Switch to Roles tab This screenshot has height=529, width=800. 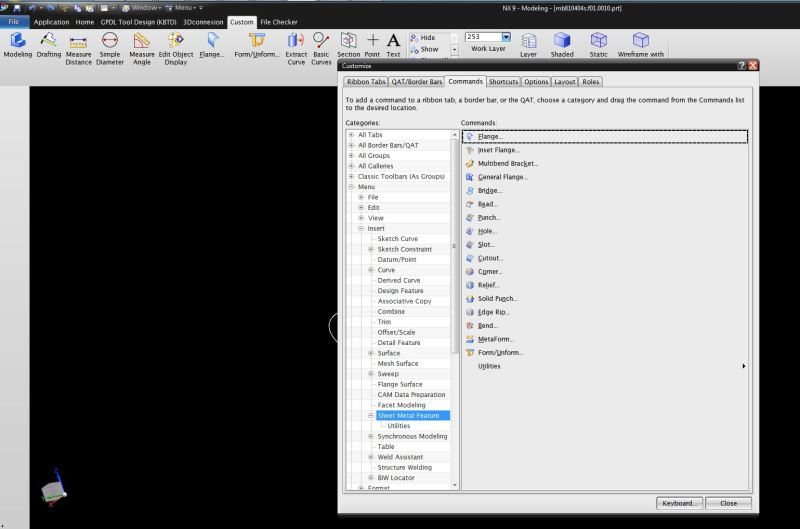tap(591, 82)
